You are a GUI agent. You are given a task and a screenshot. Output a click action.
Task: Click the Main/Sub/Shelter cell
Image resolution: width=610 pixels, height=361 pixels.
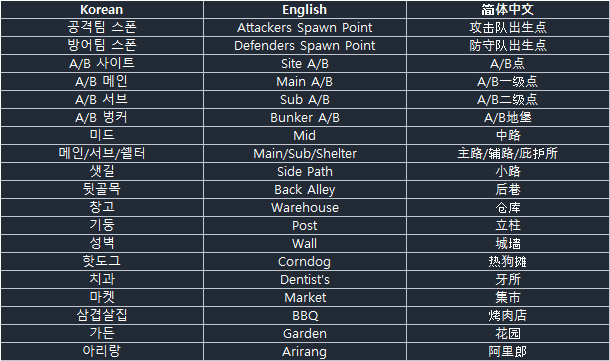coord(305,153)
